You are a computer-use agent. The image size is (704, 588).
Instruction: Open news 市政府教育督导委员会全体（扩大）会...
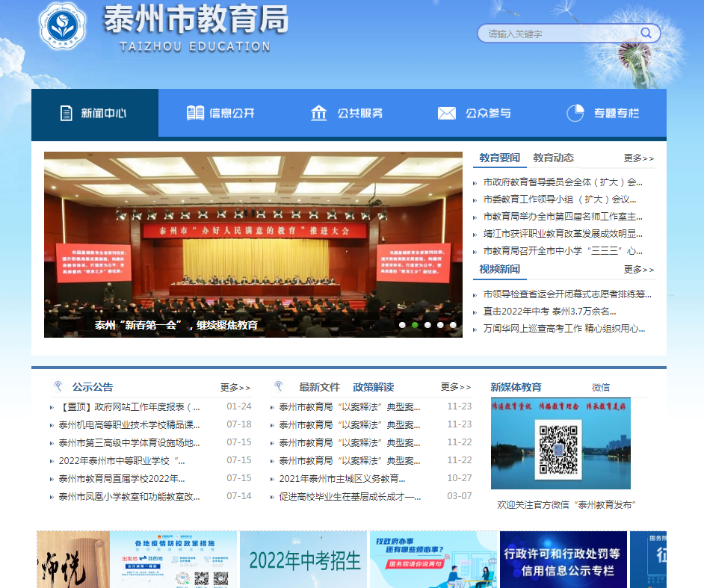tap(563, 182)
